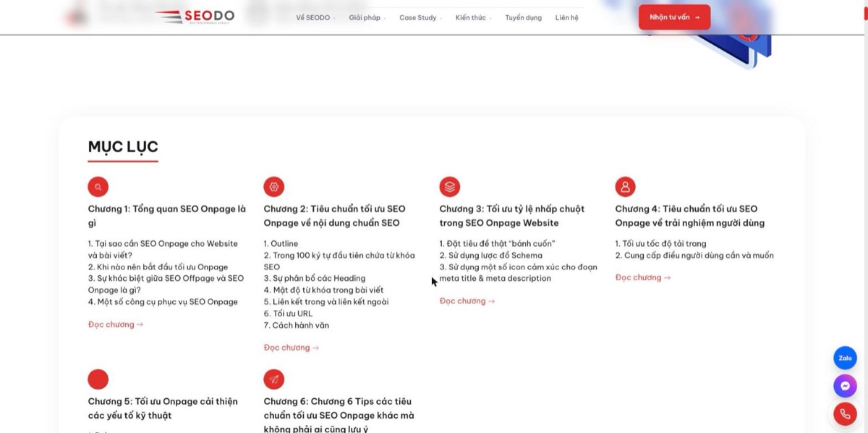Click Đọc chương link under Chương 4
868x433 pixels.
[x=643, y=277]
